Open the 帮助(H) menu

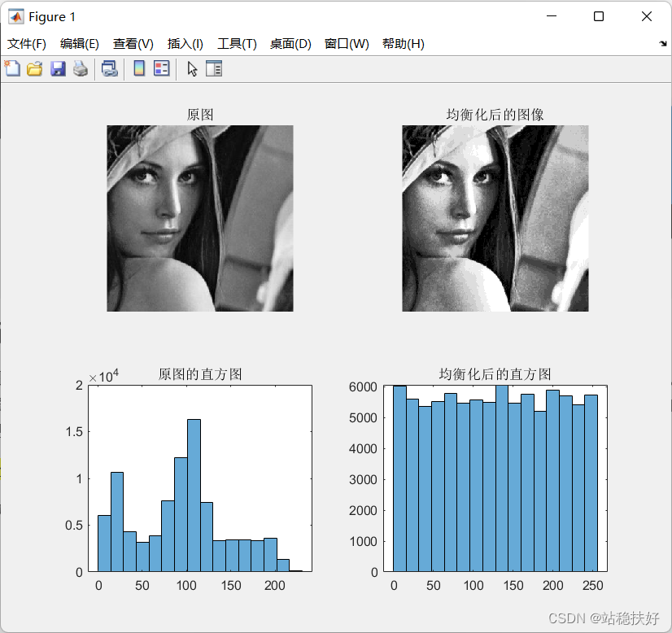(404, 44)
